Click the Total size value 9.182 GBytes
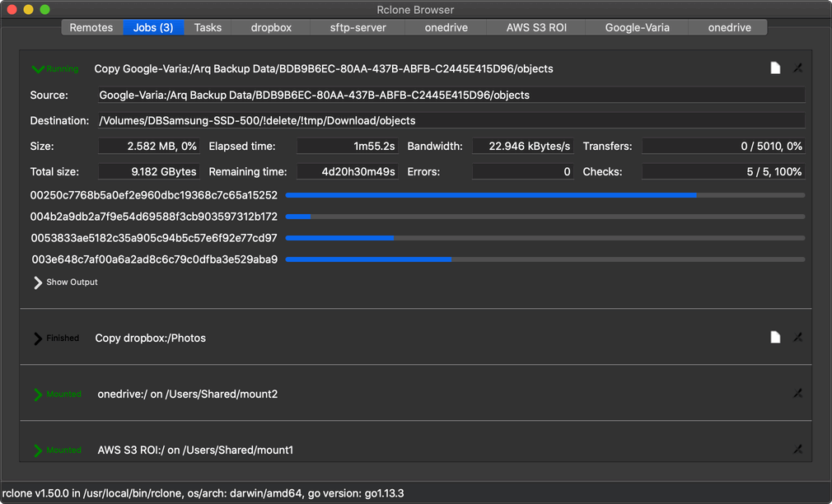 click(149, 171)
